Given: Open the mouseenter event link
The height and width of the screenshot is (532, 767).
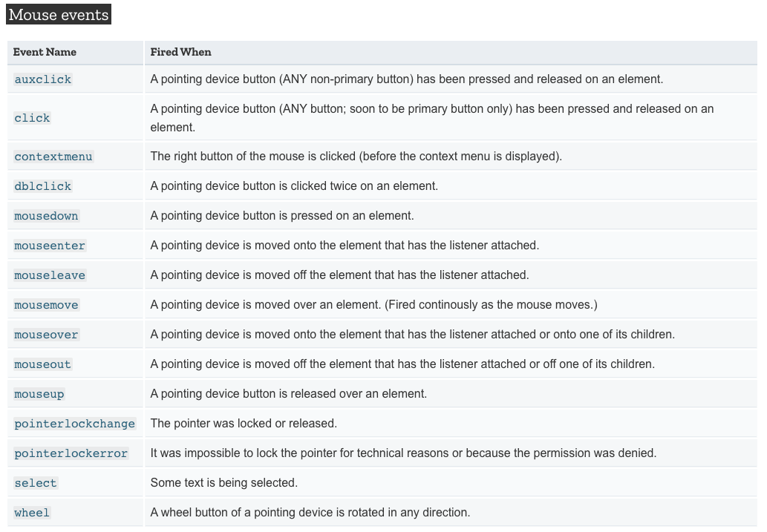Looking at the screenshot, I should [50, 246].
